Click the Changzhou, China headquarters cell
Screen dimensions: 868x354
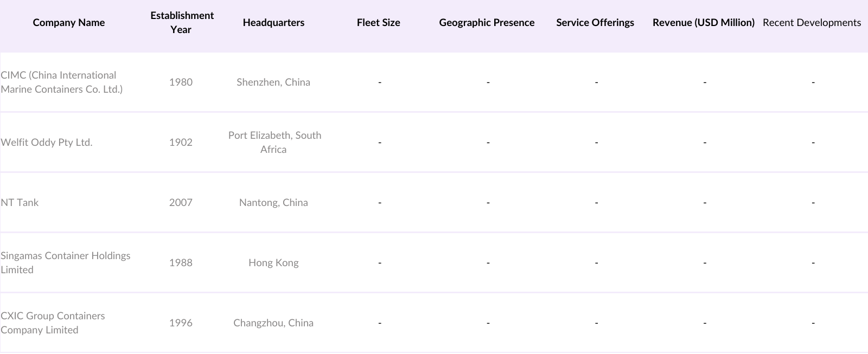tap(273, 323)
